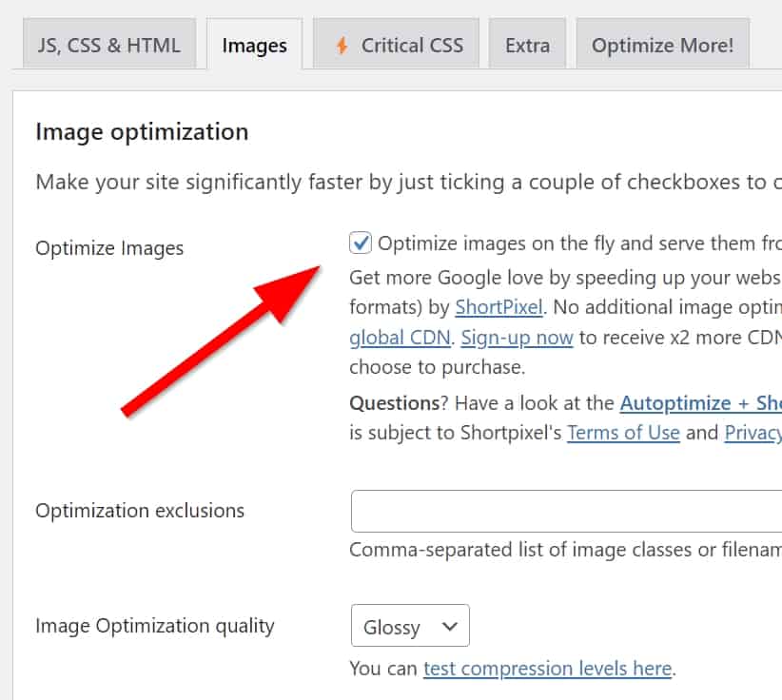
Task: Click the lightning bolt icon on Critical CSS
Action: click(341, 46)
